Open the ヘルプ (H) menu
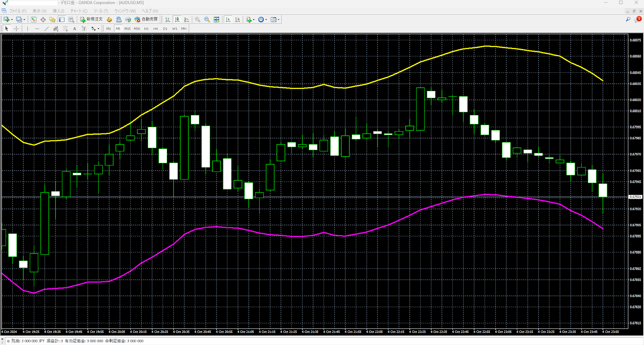644x345 pixels. [x=150, y=11]
